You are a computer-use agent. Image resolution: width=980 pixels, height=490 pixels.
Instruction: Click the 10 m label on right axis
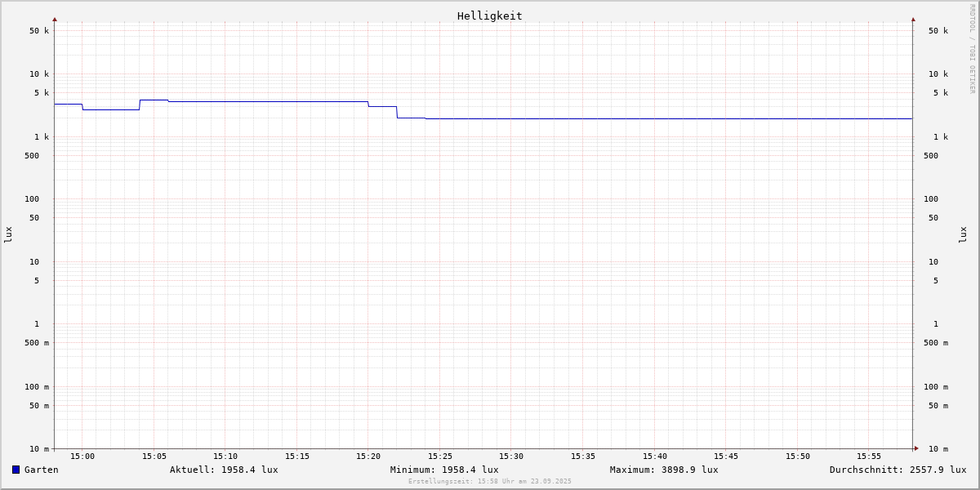point(938,449)
